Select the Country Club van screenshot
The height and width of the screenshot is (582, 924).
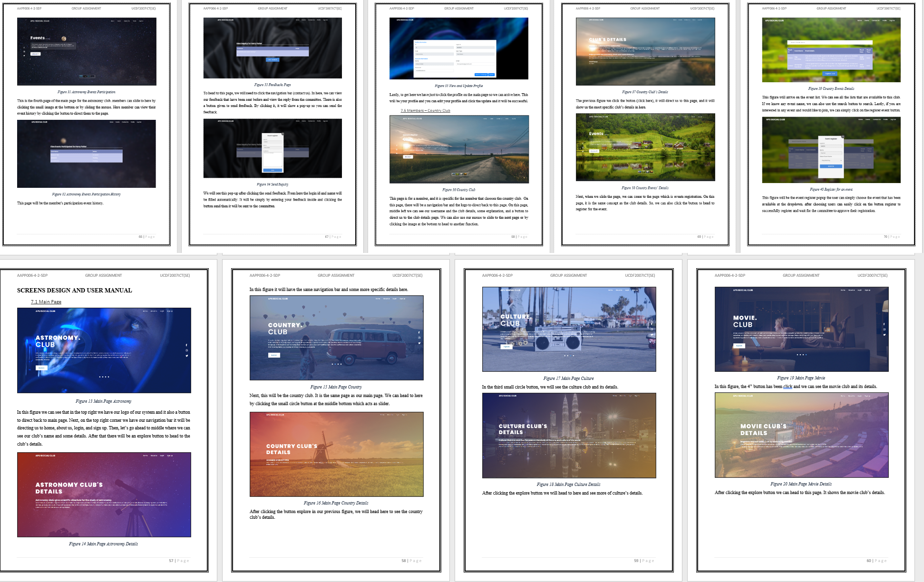pyautogui.click(x=336, y=338)
